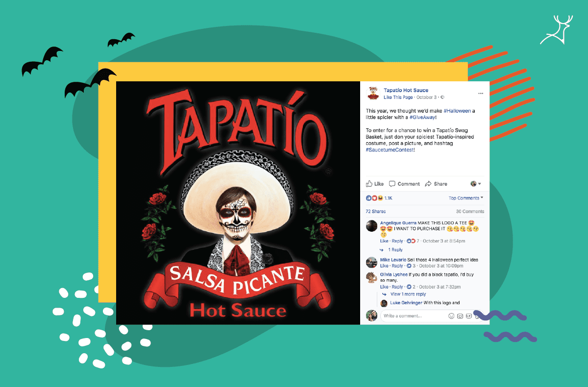
Task: Open the post-as profile selector dropdown
Action: coord(476,184)
